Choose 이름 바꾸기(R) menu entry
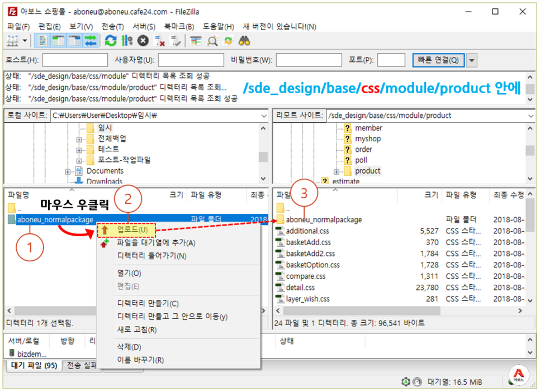This screenshot has width=540, height=392. point(140,360)
